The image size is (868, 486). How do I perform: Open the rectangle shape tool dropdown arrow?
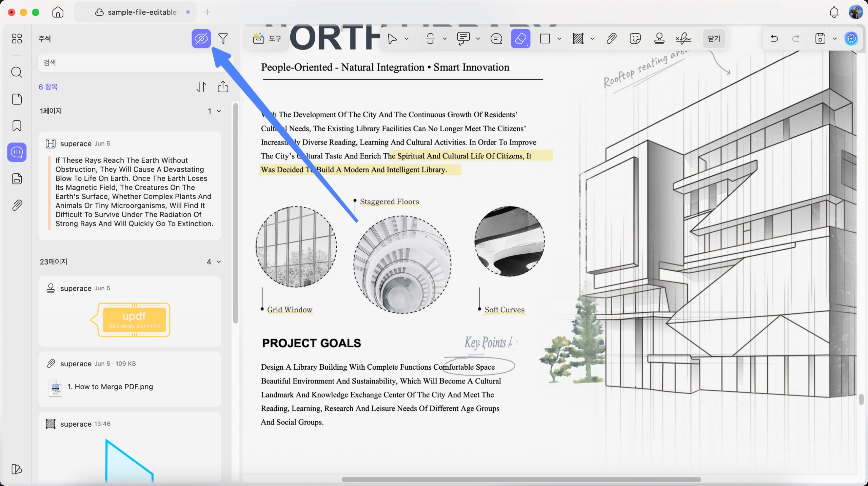(559, 38)
